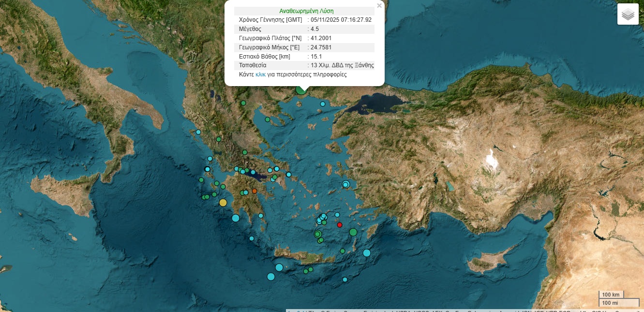Close the earthquake info popup
Image resolution: width=644 pixels, height=312 pixels.
pos(379,6)
